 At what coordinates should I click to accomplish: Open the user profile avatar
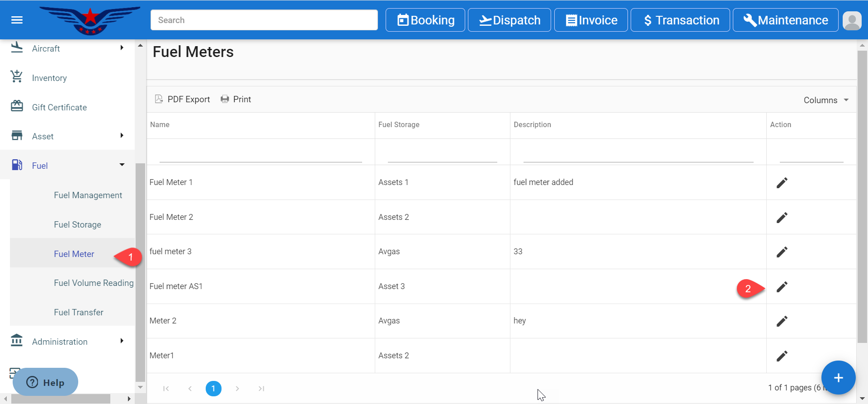point(852,20)
